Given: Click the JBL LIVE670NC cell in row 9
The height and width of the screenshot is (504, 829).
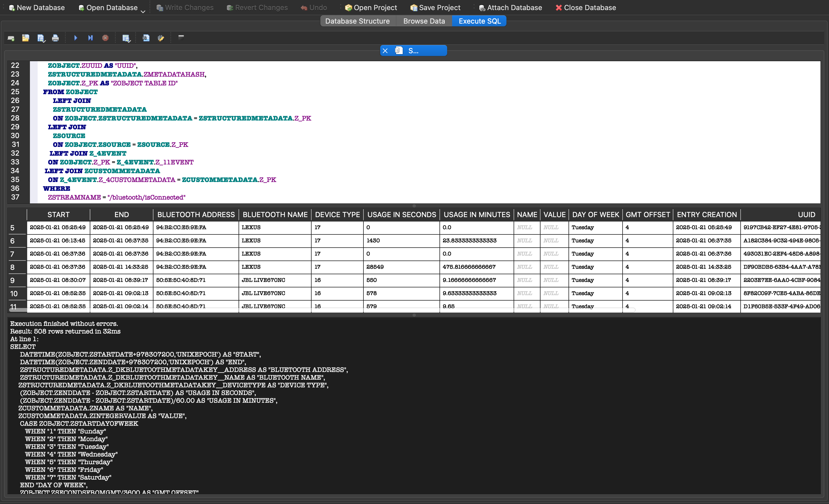Looking at the screenshot, I should [275, 280].
